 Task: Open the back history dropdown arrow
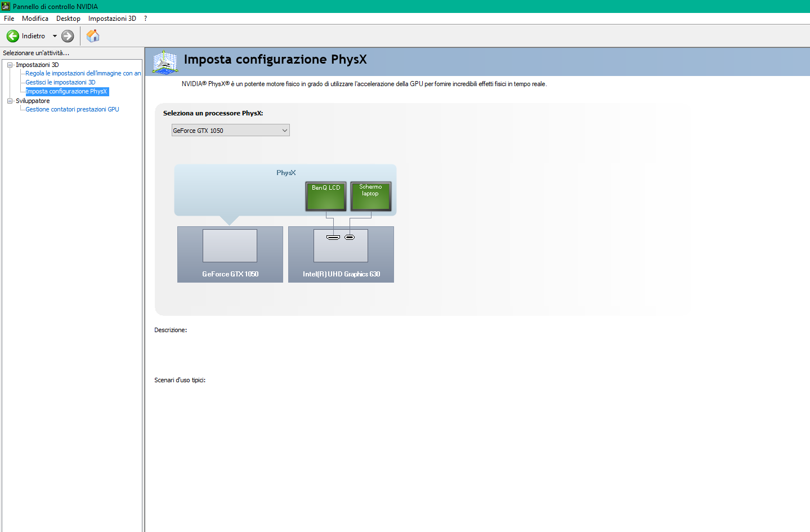click(55, 36)
